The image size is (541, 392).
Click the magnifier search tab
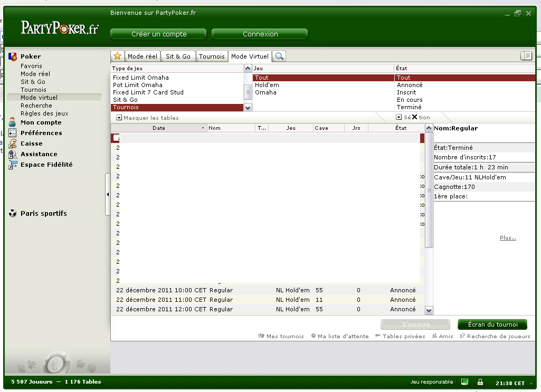click(x=279, y=56)
